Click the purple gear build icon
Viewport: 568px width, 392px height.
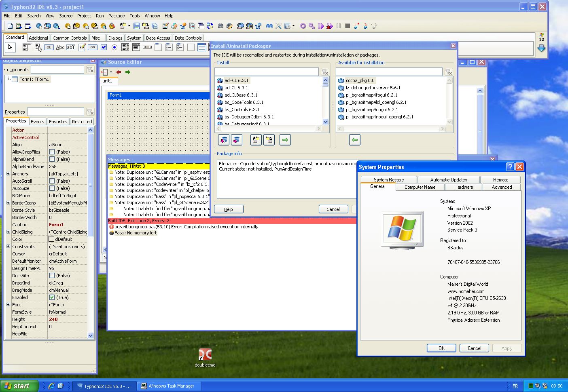pyautogui.click(x=303, y=26)
